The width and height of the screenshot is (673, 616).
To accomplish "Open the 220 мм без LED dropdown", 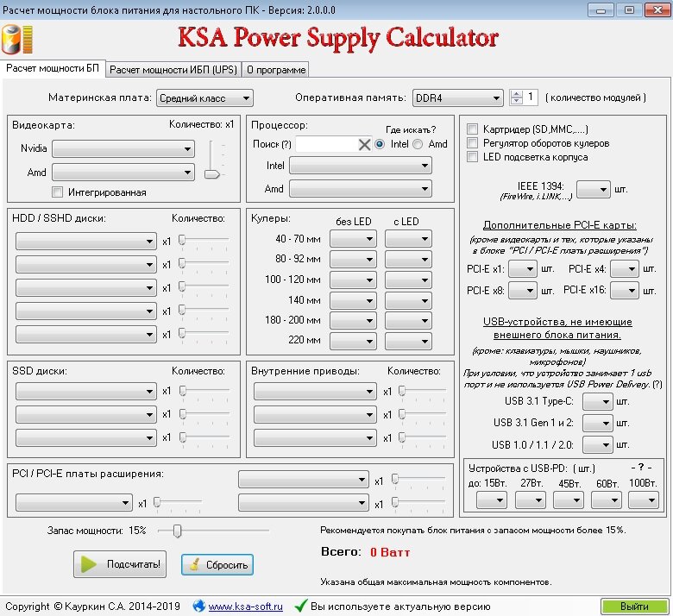I will click(353, 342).
